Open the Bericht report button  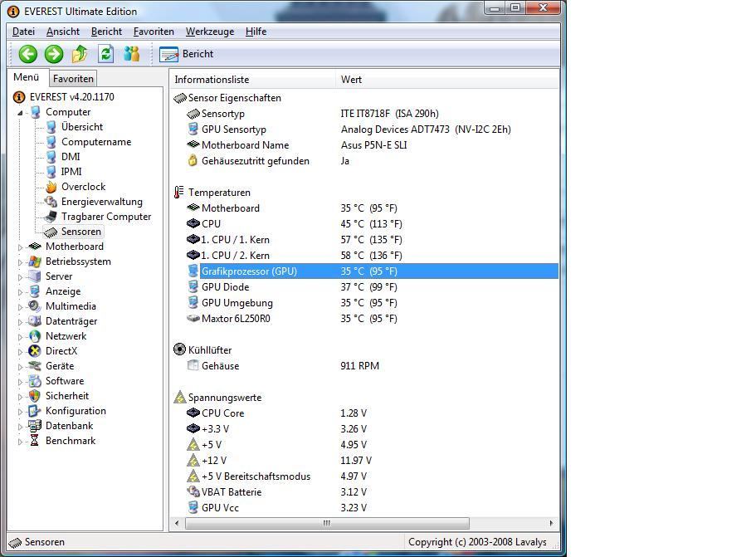coord(187,54)
